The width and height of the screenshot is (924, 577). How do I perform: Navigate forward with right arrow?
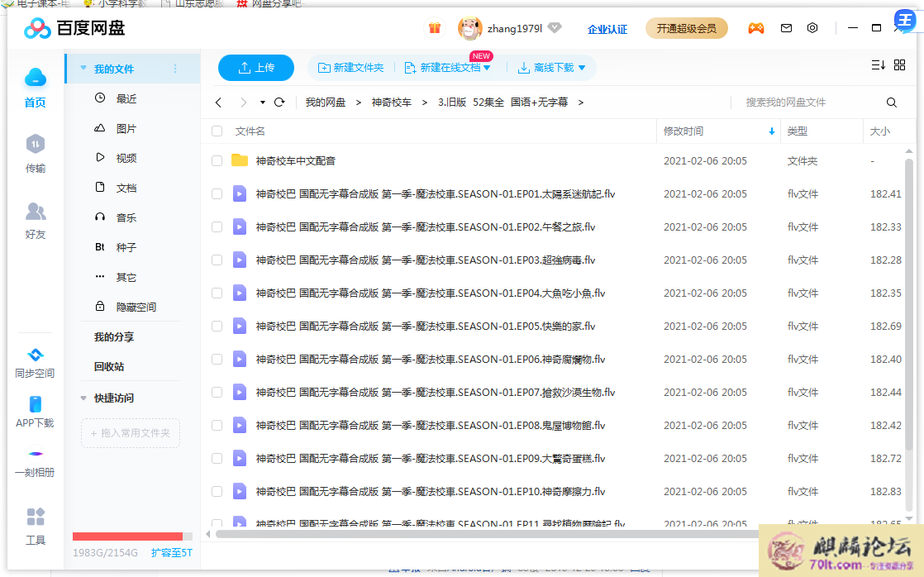tap(243, 102)
